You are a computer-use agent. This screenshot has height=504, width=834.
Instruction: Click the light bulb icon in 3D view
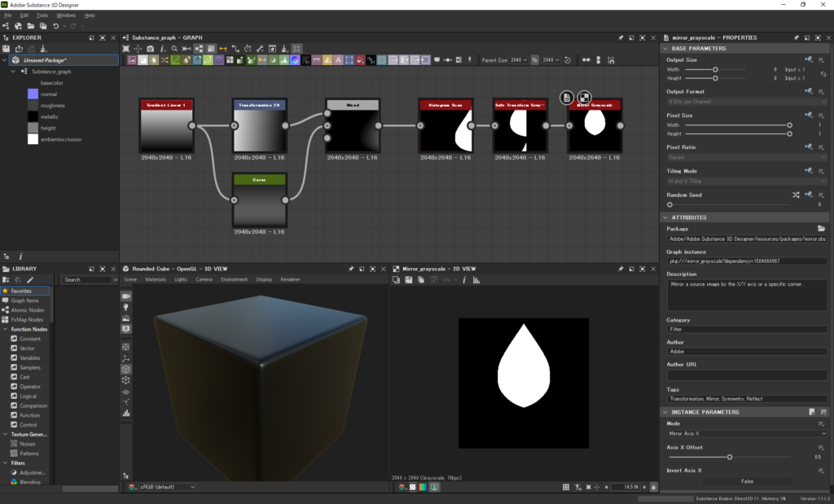[126, 307]
